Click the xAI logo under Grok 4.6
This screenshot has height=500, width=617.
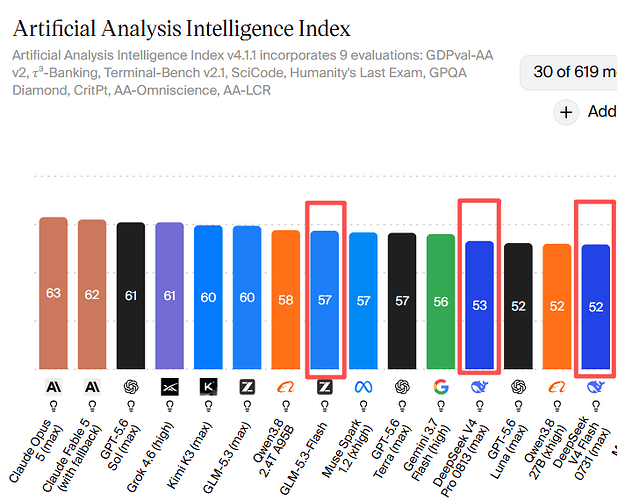tap(170, 387)
